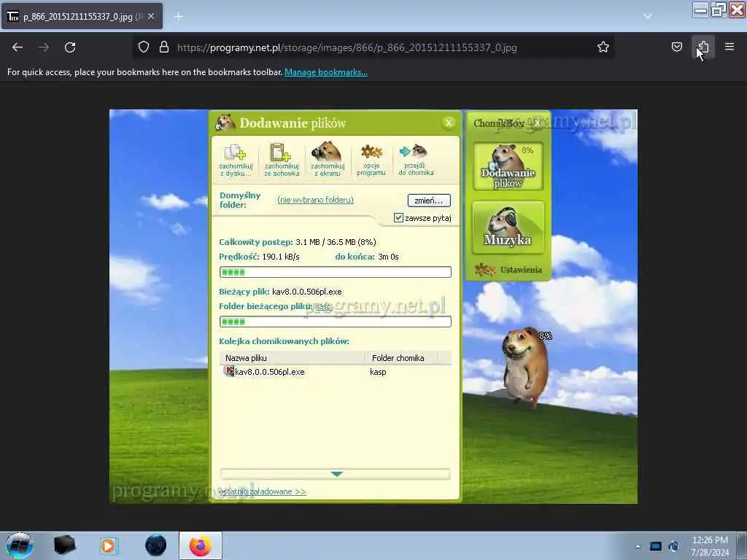Viewport: 747px width, 560px height.
Task: Close the Dodawanie plików dialog
Action: 449,123
